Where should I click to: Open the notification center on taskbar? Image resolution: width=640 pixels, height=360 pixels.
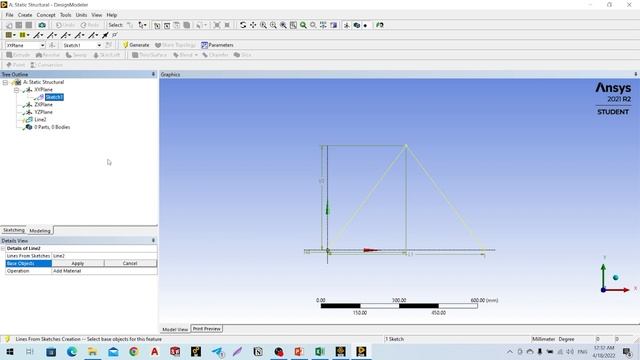(627, 351)
